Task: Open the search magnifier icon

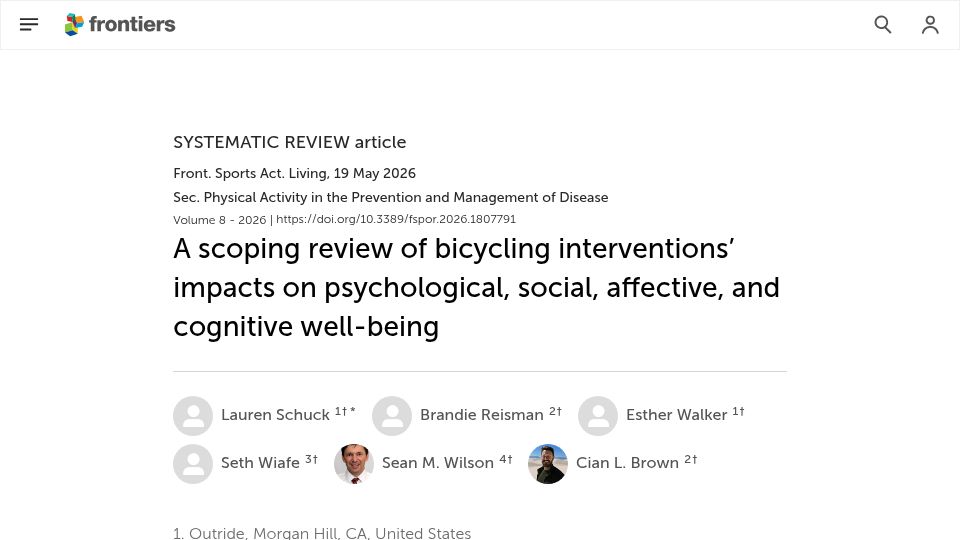Action: 883,24
